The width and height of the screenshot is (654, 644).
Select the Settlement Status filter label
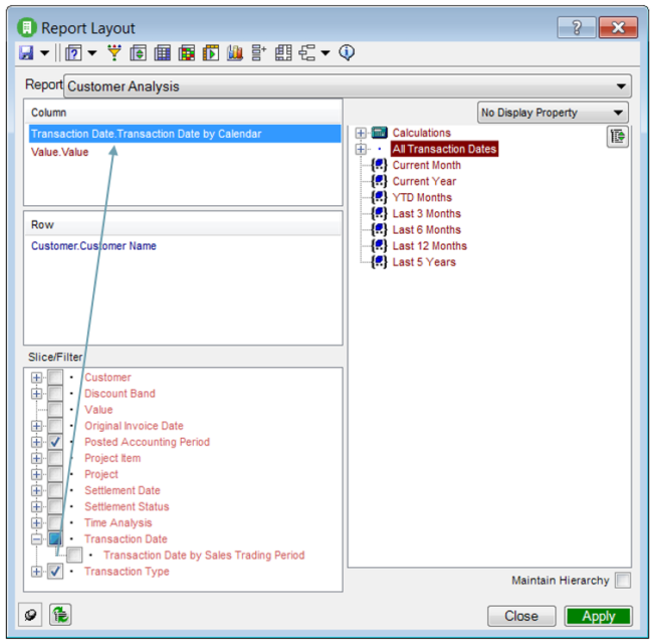[x=127, y=507]
